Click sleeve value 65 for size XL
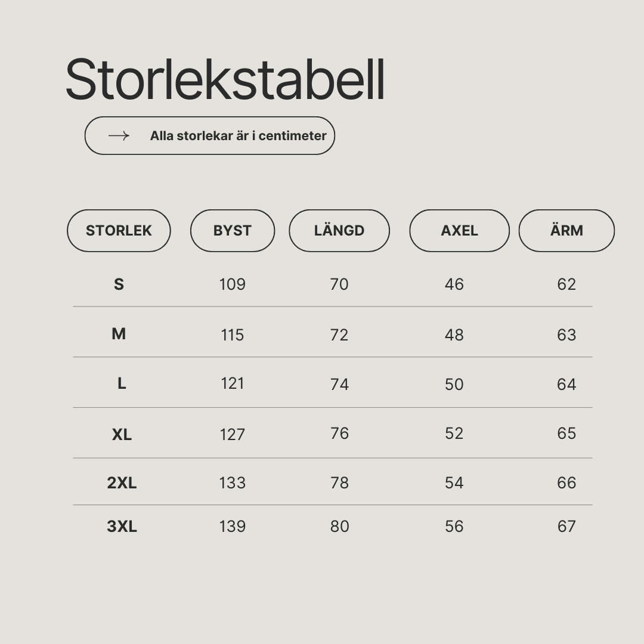The width and height of the screenshot is (644, 644). click(567, 434)
